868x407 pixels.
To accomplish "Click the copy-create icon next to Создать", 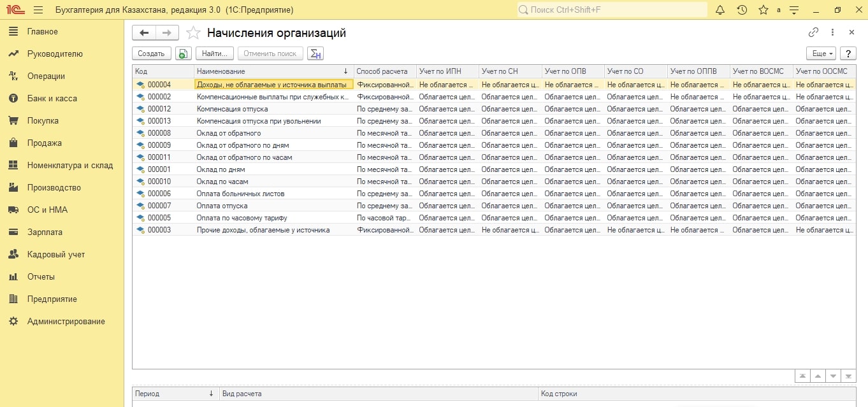I will tap(182, 54).
